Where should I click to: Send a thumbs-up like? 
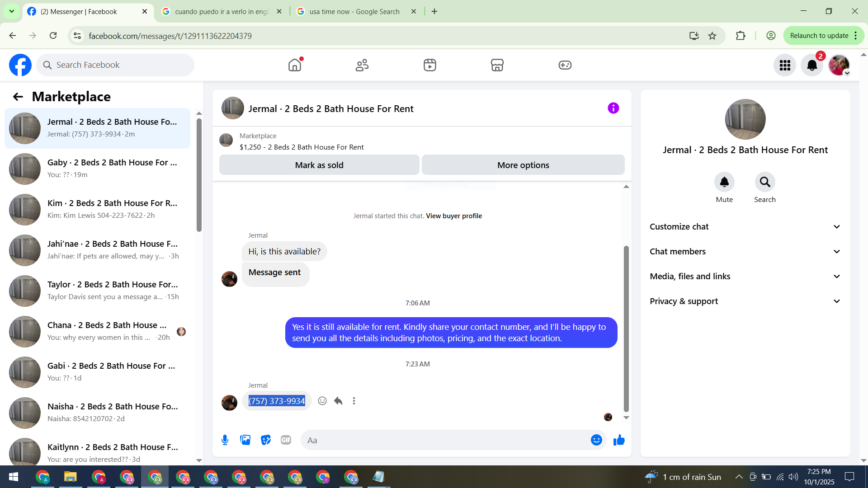(x=619, y=440)
